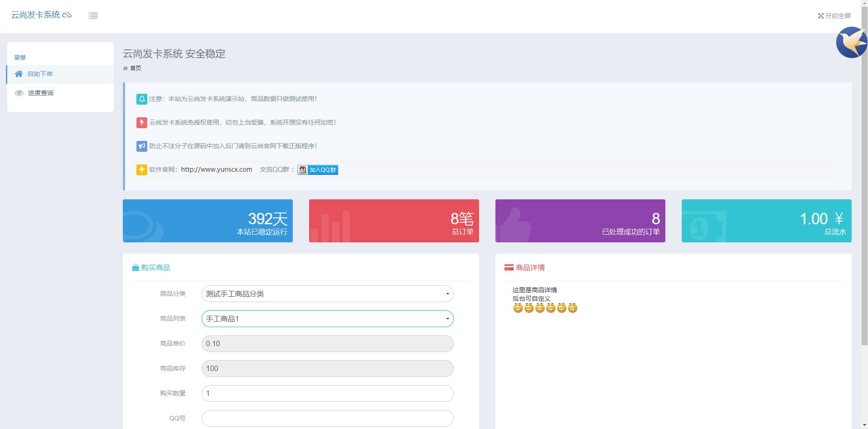Select 进度查询 in the sidebar menu
This screenshot has height=429, width=868.
[41, 93]
